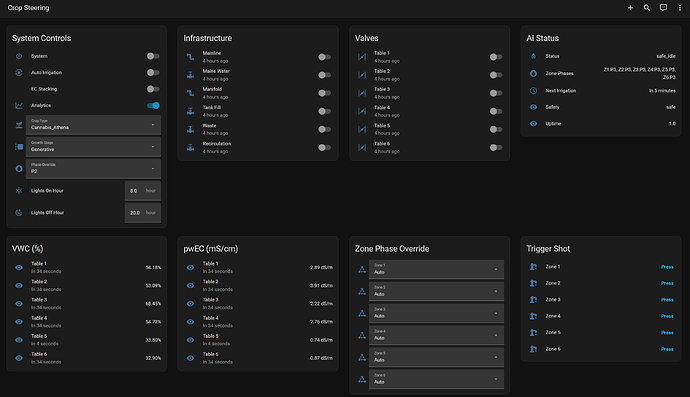
Task: Show the VWC Table 1 sensor eye
Action: (x=19, y=267)
